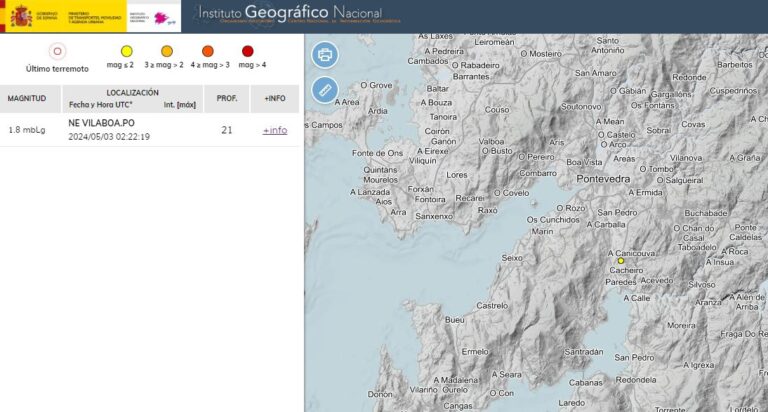This screenshot has height=412, width=768.
Task: Click the 1.8 mbLg magnitude cell
Action: (29, 130)
